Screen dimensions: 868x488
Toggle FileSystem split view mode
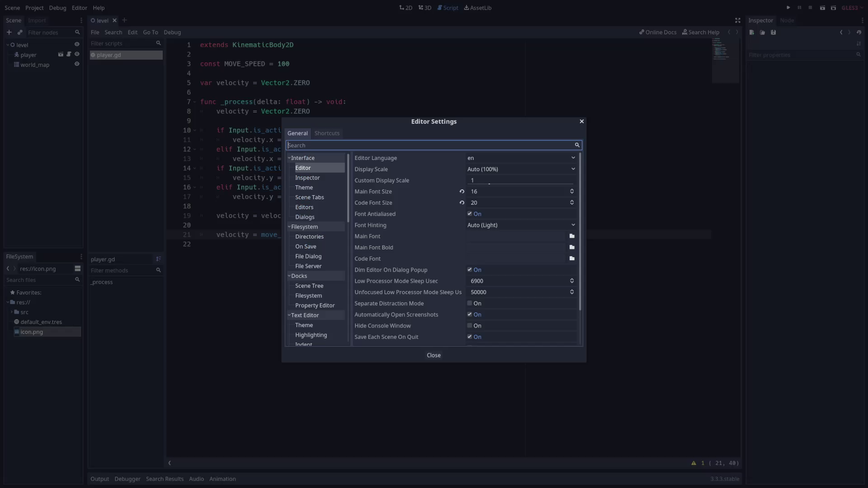78,268
